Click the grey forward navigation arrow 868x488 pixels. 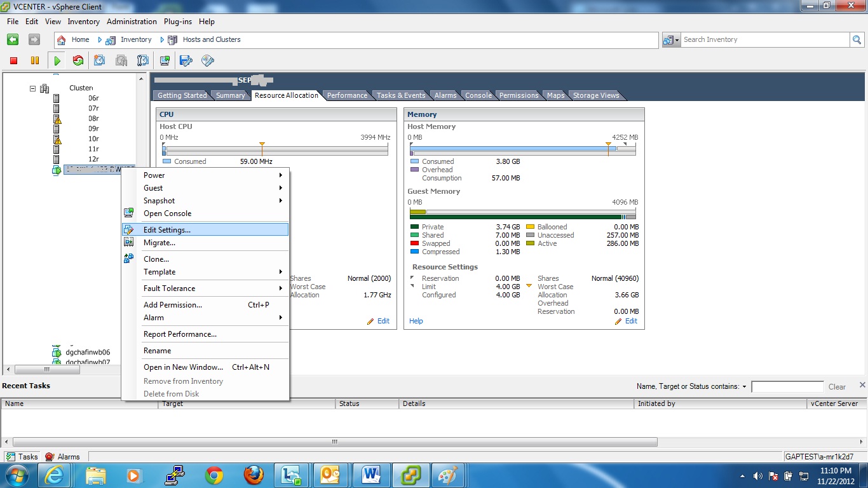click(x=34, y=39)
